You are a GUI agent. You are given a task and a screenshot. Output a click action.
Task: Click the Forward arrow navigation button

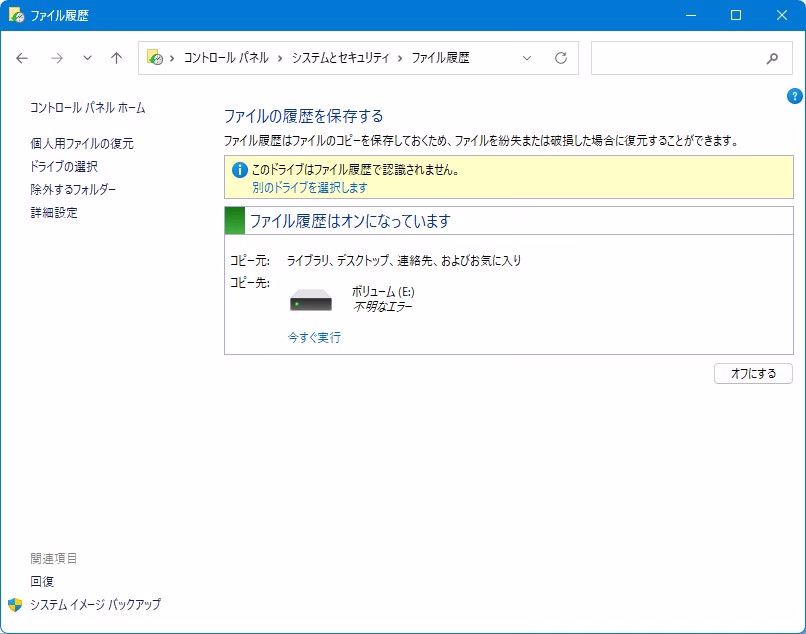point(56,58)
